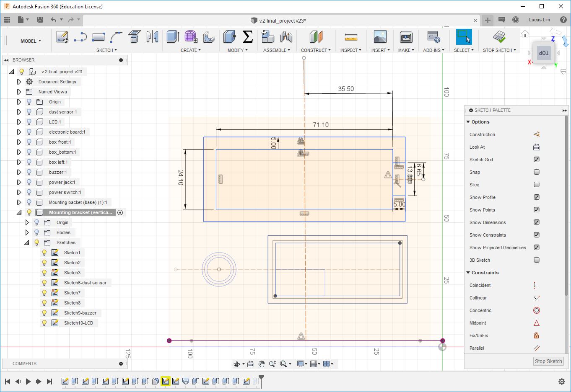
Task: Toggle visibility of Sketch9-buzzer
Action: click(x=44, y=313)
